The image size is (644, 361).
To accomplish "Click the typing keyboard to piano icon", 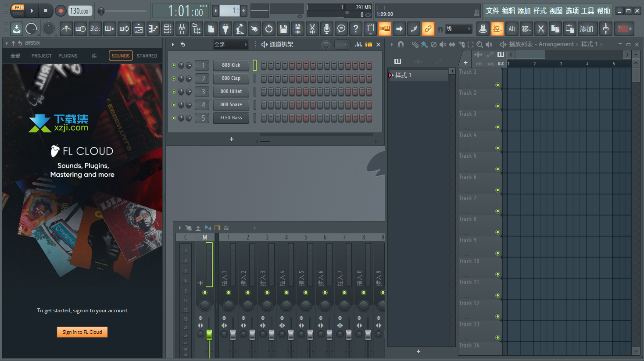I will 384,29.
